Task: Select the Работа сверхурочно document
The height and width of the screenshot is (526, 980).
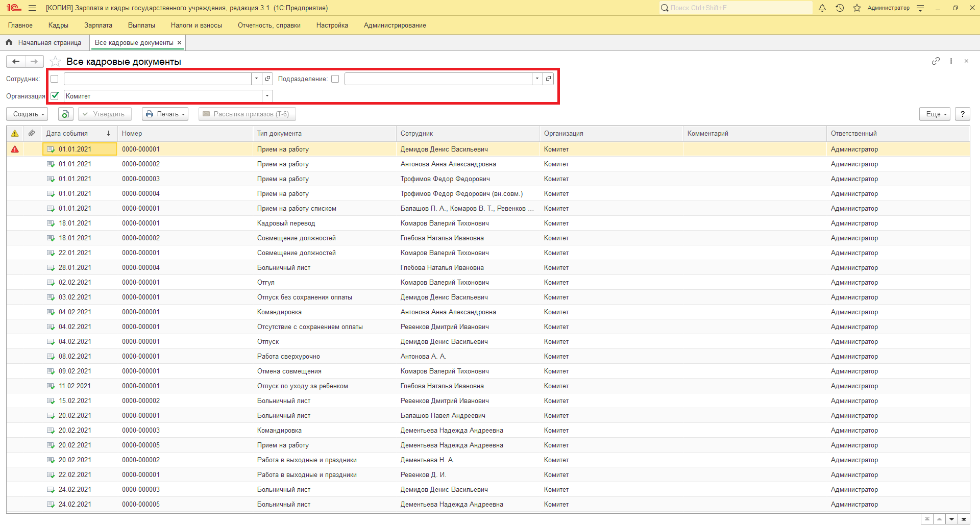Action: click(488, 357)
